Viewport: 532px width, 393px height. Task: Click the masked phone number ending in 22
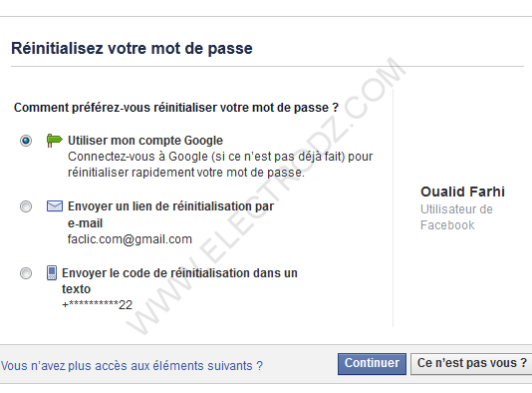pyautogui.click(x=97, y=304)
